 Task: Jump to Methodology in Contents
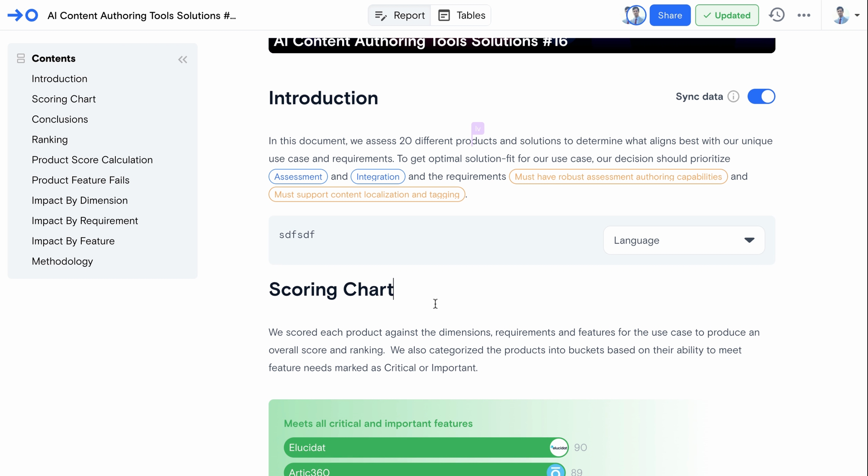(62, 261)
